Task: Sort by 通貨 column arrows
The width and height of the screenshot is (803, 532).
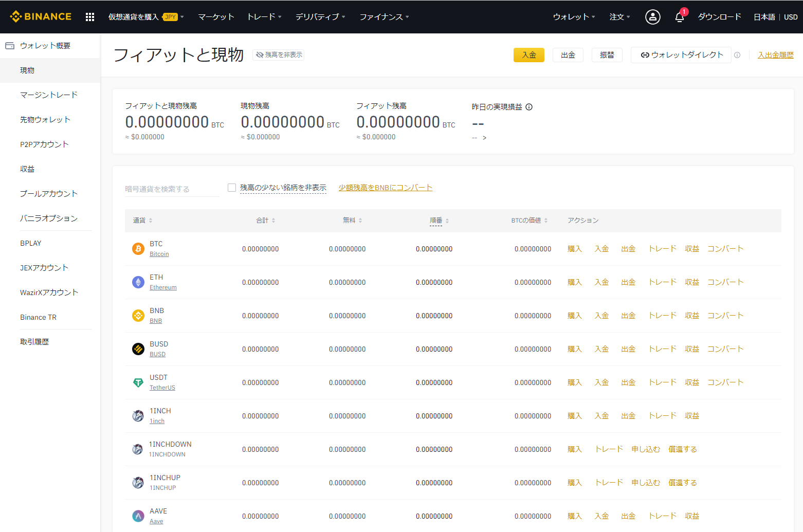Action: pyautogui.click(x=151, y=221)
